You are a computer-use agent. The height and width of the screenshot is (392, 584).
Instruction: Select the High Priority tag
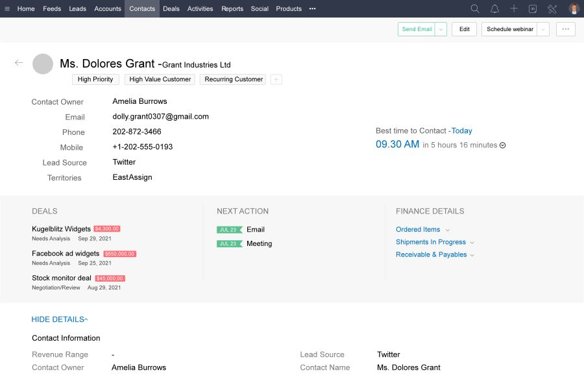[95, 79]
